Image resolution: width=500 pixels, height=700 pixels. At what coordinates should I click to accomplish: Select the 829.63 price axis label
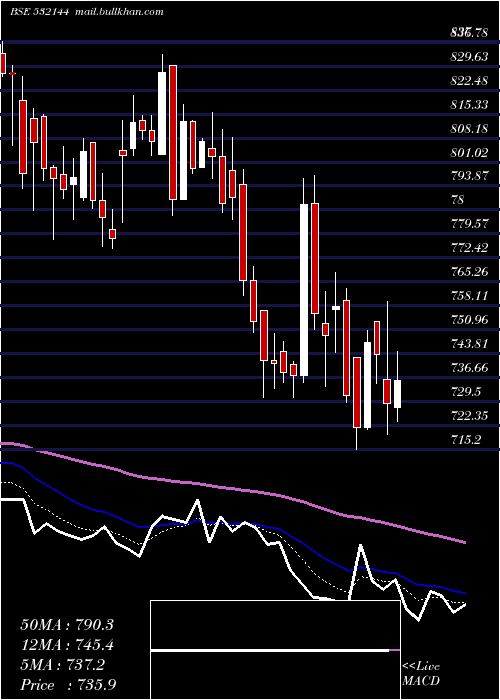point(468,57)
